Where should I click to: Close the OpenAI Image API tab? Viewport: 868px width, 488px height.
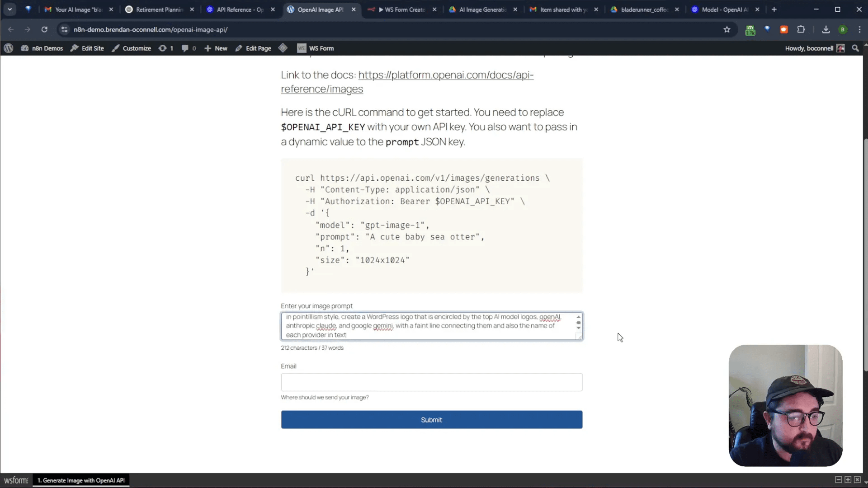(354, 9)
